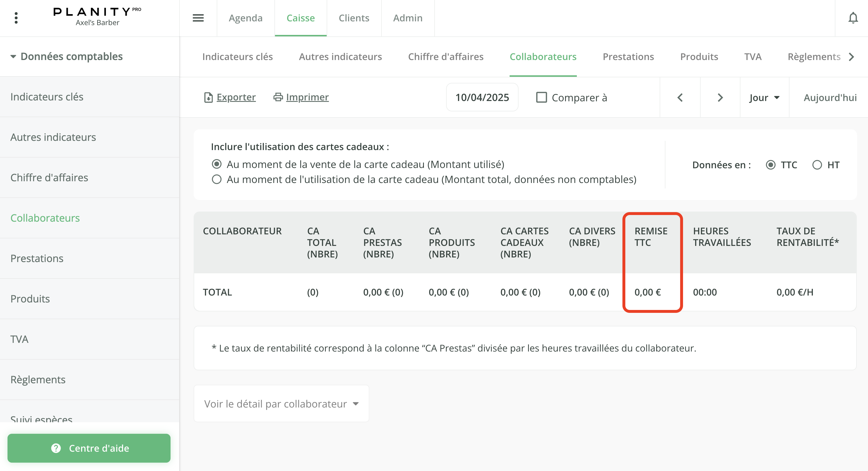Switch to the Agenda tab

click(245, 18)
